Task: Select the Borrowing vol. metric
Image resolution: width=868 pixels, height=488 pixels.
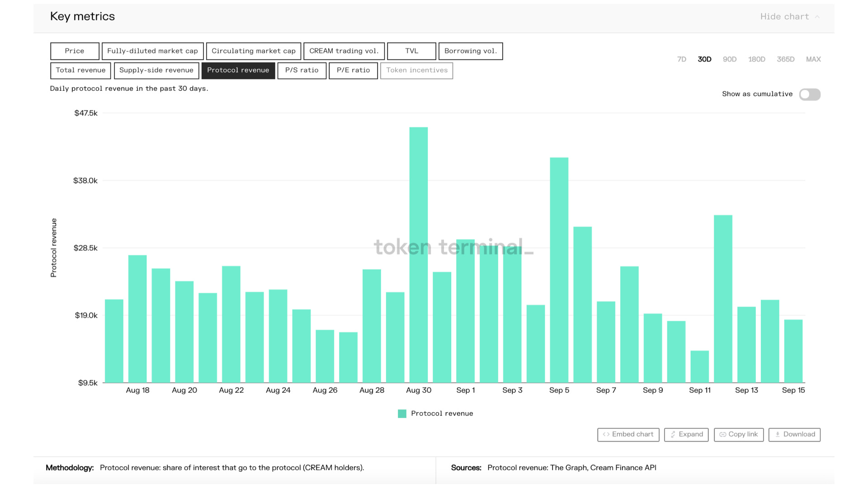Action: click(470, 51)
